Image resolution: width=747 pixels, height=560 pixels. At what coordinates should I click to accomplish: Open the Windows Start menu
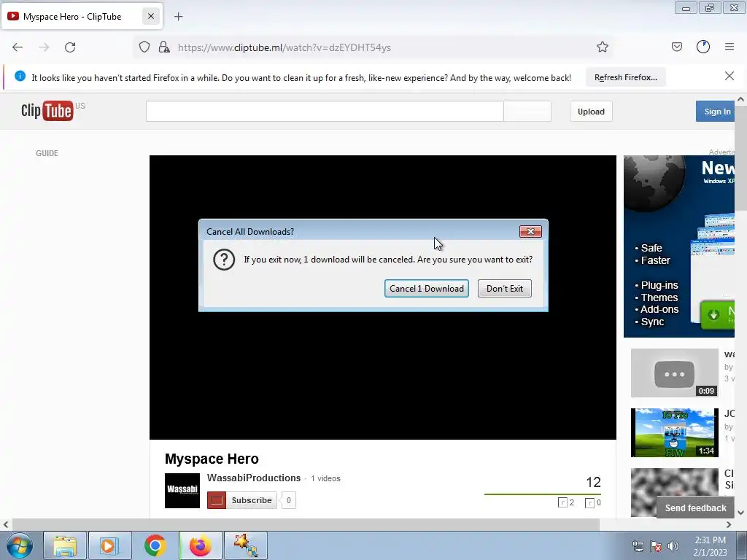20,545
